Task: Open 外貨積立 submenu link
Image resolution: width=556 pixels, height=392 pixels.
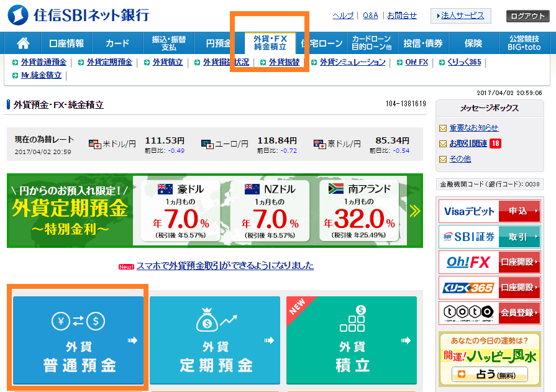Action: (x=168, y=62)
